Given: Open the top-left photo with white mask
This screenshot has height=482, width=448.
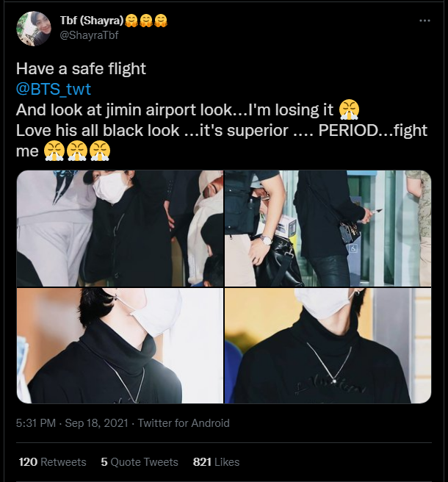Looking at the screenshot, I should [x=120, y=229].
